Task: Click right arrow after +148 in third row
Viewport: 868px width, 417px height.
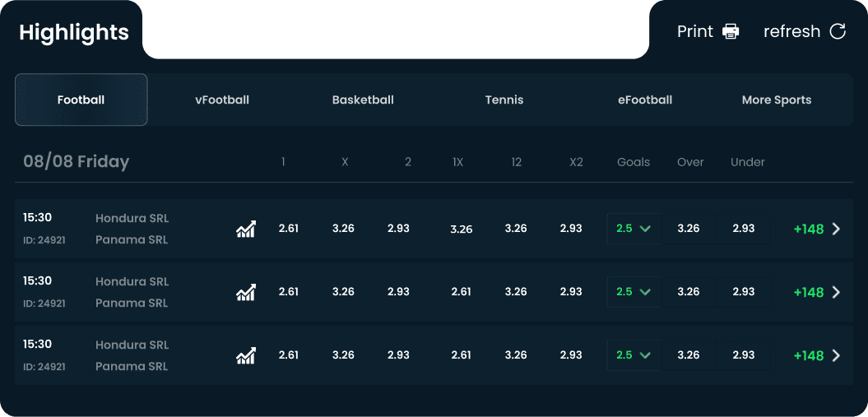Action: pos(836,355)
